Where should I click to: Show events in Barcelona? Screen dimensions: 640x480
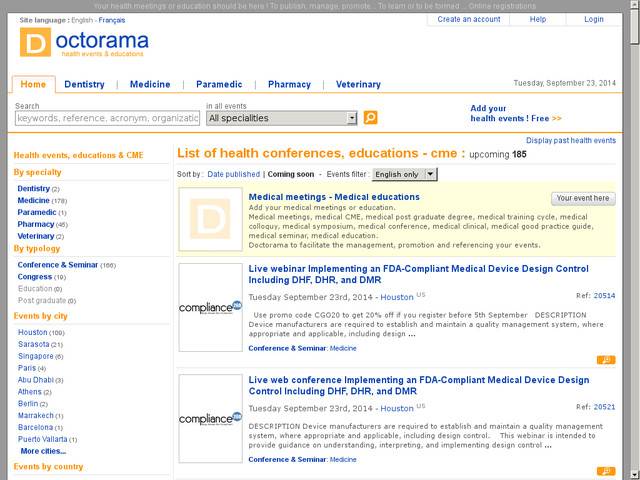coord(36,427)
